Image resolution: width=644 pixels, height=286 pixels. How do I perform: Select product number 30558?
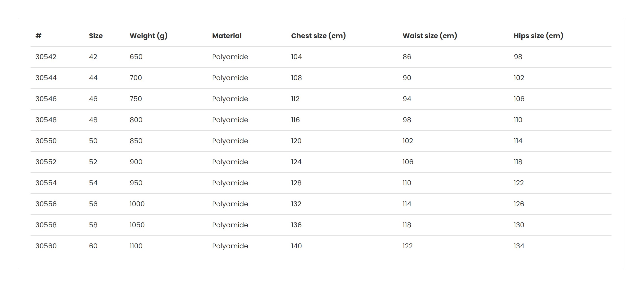tap(46, 225)
